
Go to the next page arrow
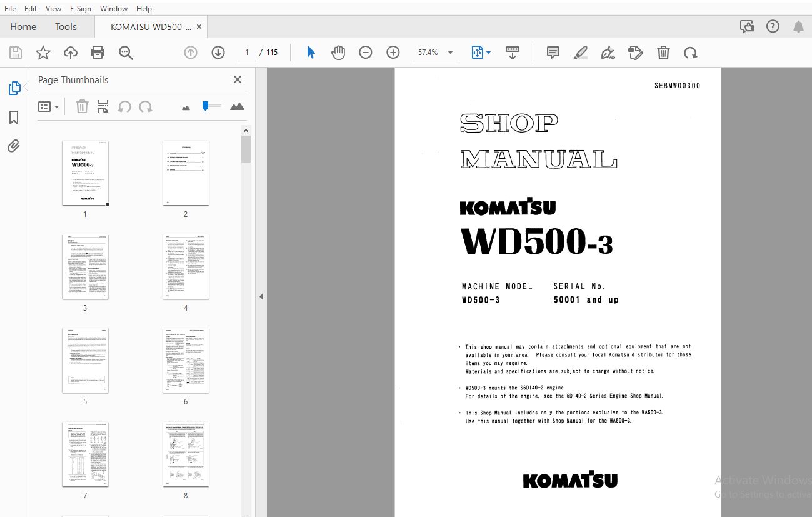coord(218,53)
